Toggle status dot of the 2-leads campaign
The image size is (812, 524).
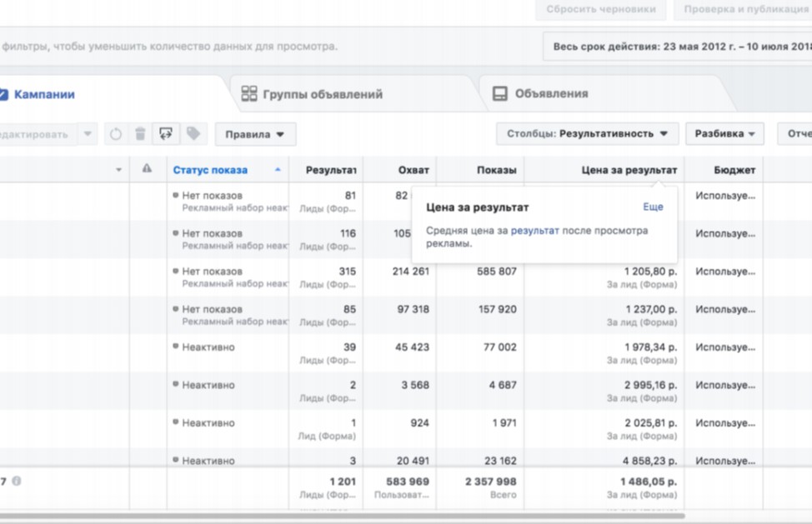click(176, 384)
